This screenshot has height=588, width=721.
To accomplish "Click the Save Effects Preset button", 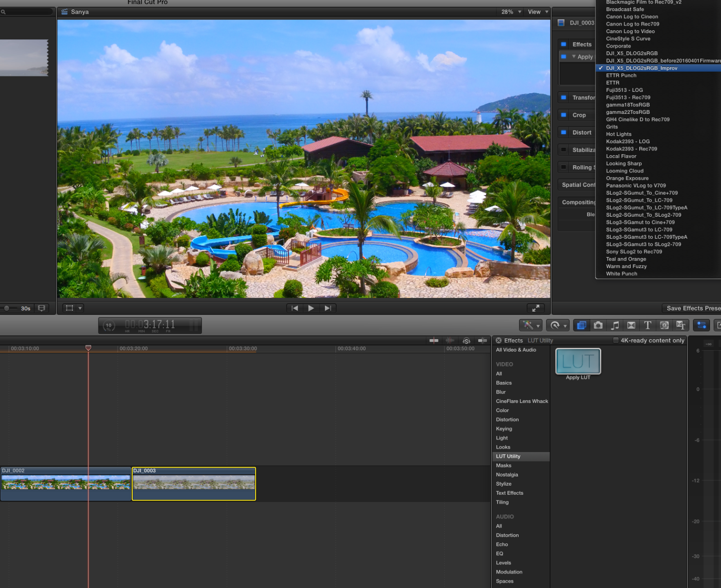I will pyautogui.click(x=691, y=308).
